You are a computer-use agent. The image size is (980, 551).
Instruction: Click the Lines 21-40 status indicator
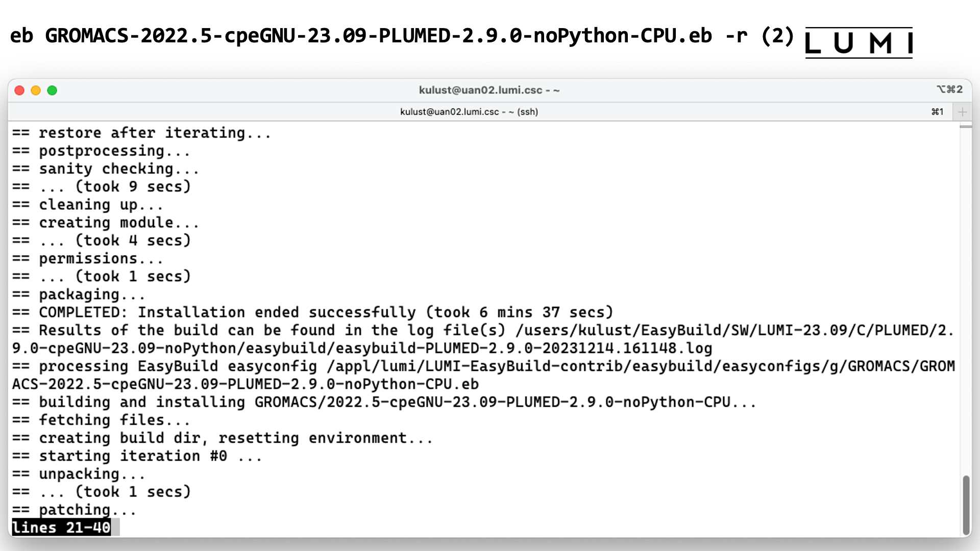click(x=61, y=527)
